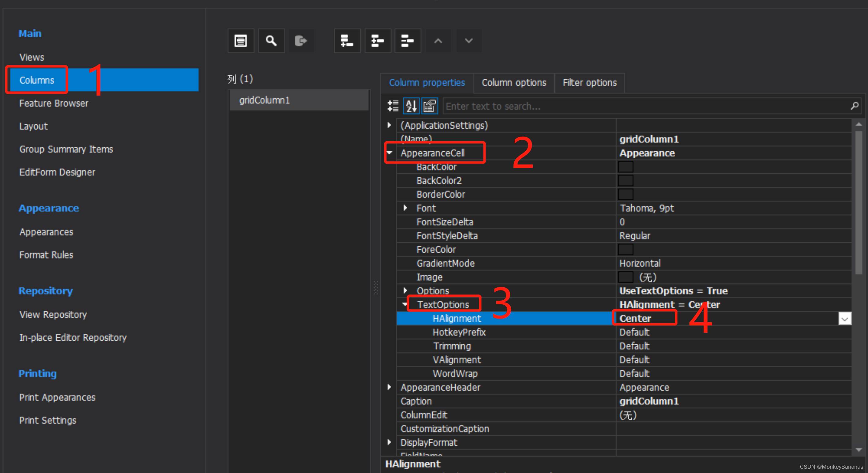The image size is (868, 473).
Task: Click the move column down arrow
Action: 468,41
